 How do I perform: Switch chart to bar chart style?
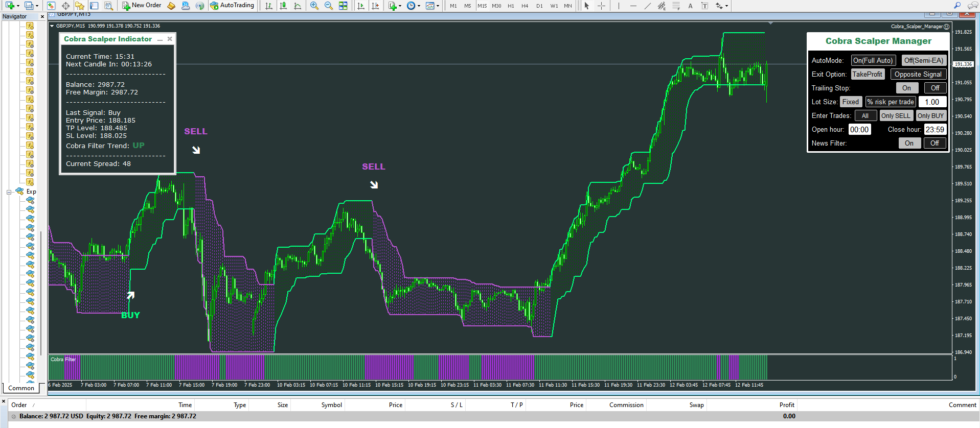269,6
